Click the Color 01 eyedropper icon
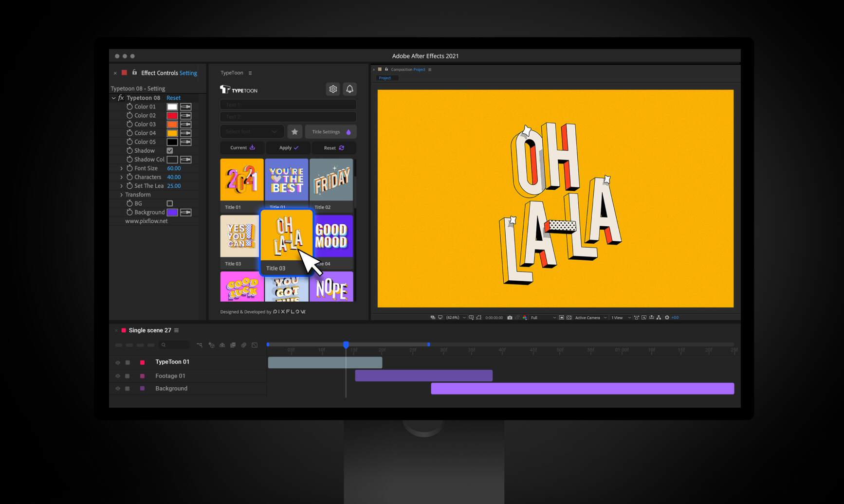This screenshot has height=504, width=844. click(x=186, y=107)
